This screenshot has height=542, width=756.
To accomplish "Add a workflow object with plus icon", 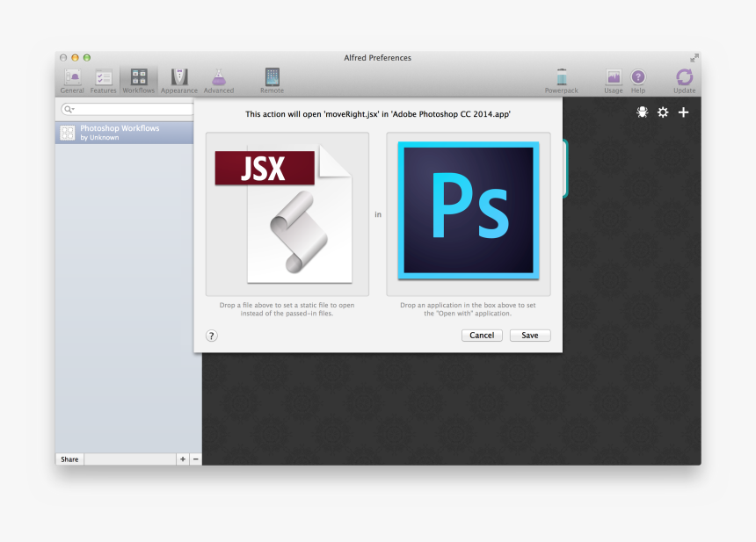I will coord(683,112).
